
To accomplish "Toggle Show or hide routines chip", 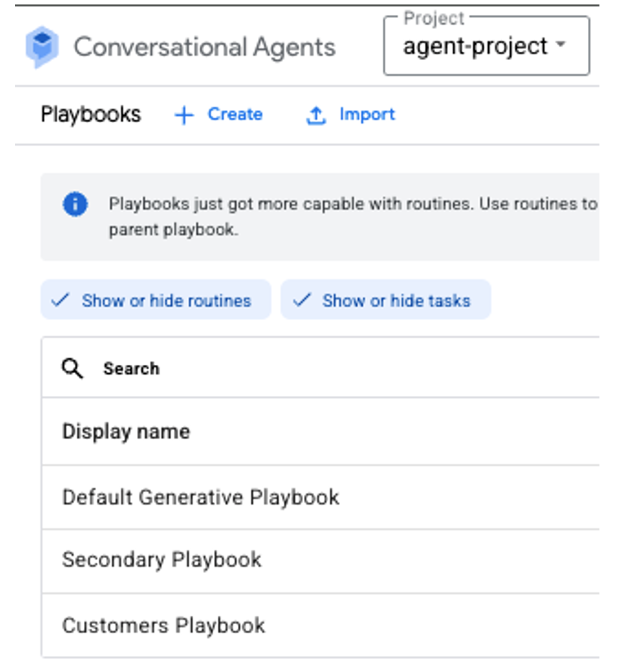I will (156, 300).
